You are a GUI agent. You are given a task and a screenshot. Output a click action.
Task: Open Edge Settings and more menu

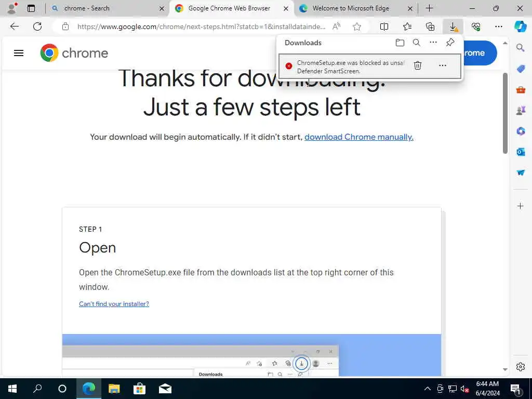pyautogui.click(x=498, y=26)
